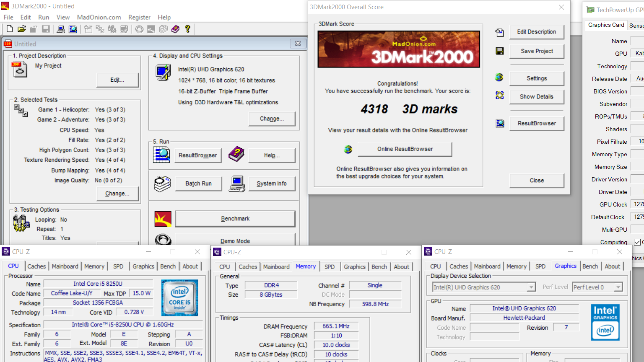
Task: Click the globe icon beside Online ResultBrowser
Action: [348, 149]
